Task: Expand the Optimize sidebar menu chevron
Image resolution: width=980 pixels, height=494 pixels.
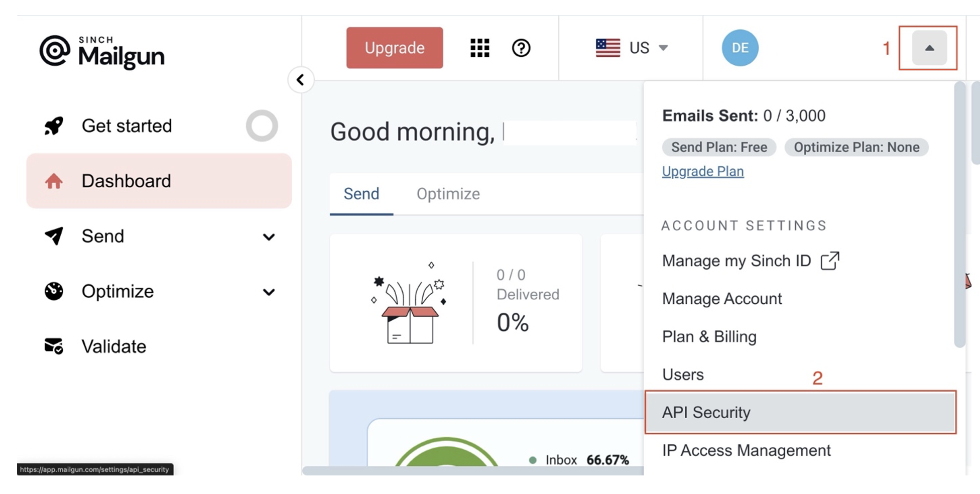Action: pos(269,292)
